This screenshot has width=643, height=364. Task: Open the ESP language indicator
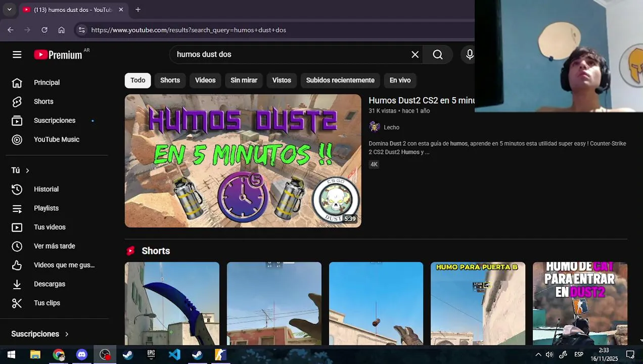579,354
